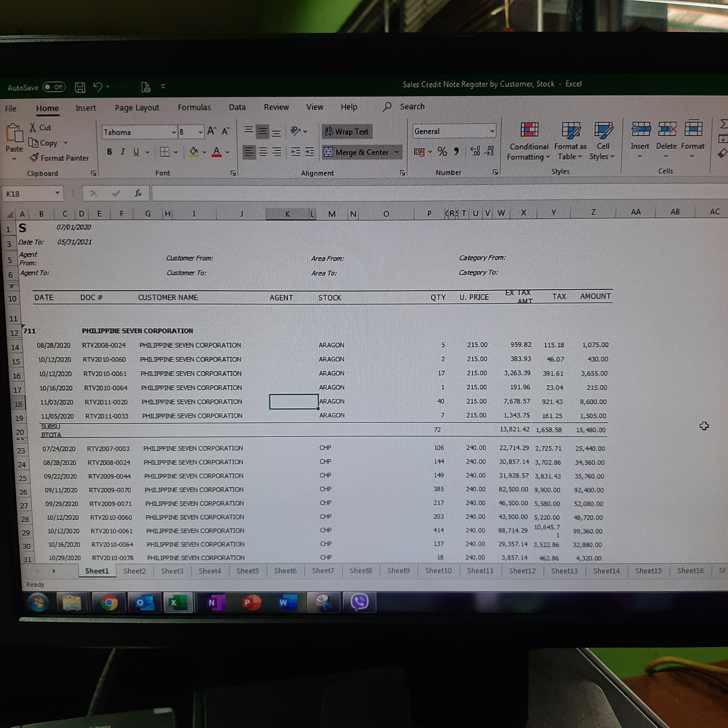The image size is (728, 728).
Task: Click the Format cells button
Action: click(693, 139)
